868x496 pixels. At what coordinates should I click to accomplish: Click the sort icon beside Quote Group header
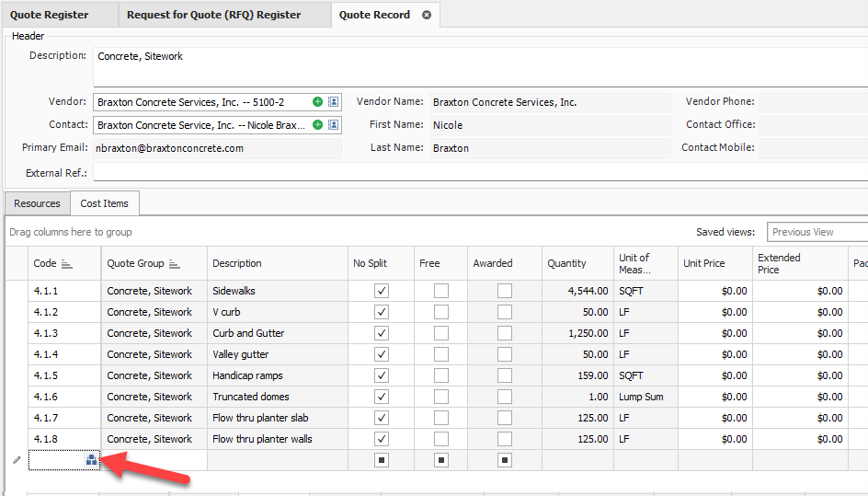tap(175, 264)
